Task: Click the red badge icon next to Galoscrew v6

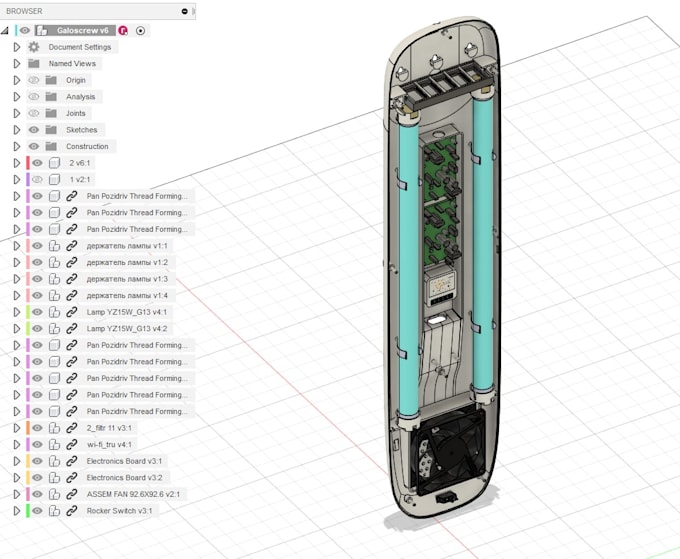Action: (123, 30)
